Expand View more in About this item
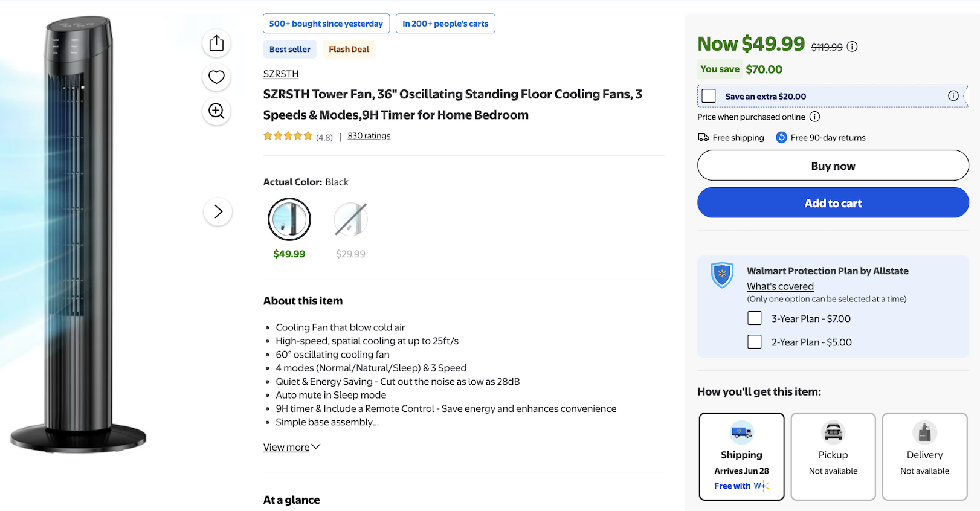The height and width of the screenshot is (511, 980). coord(292,447)
